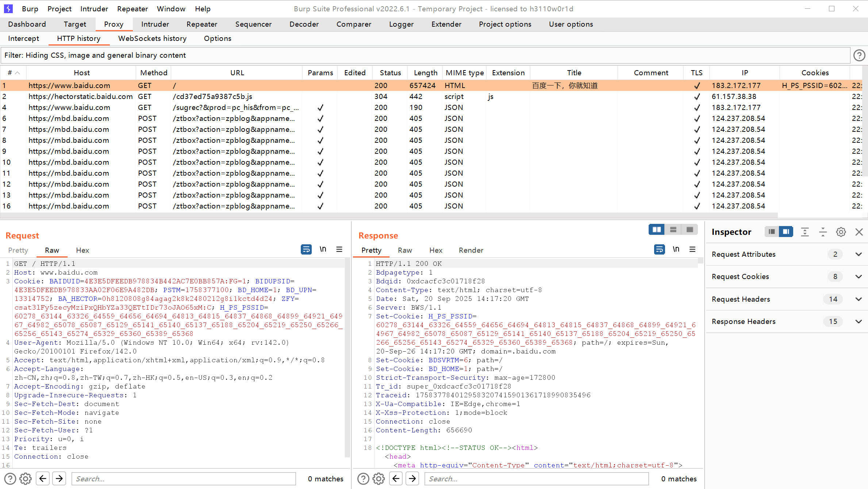Dock the Inspector to the right
This screenshot has width=868, height=489.
(786, 232)
